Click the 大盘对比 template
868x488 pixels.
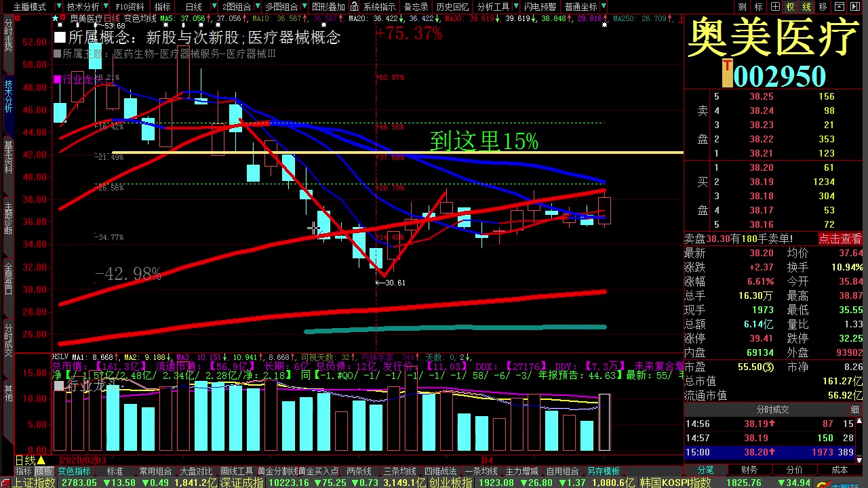tap(196, 471)
